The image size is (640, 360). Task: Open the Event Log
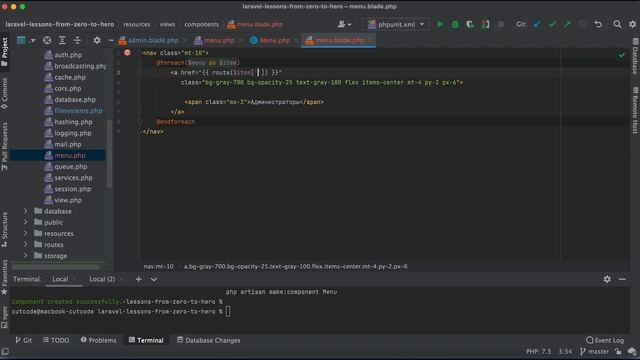coord(605,340)
